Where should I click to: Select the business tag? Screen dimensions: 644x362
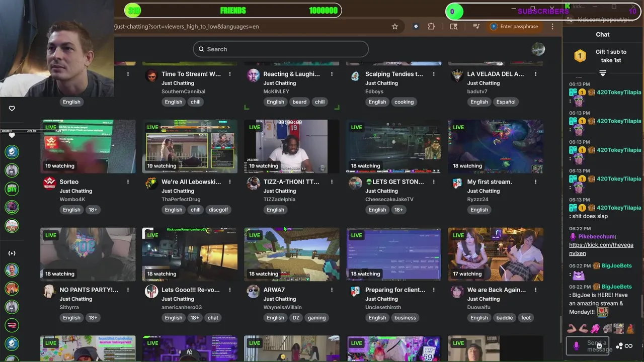pos(405,318)
